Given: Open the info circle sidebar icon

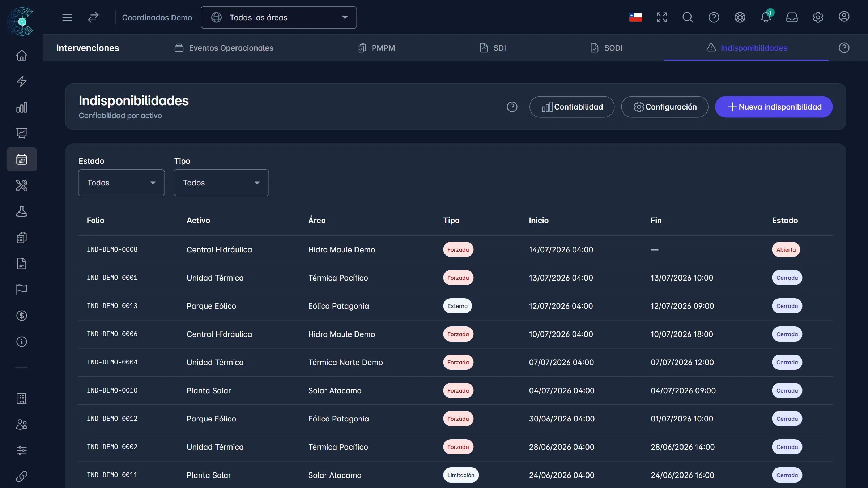Looking at the screenshot, I should pos(22,342).
